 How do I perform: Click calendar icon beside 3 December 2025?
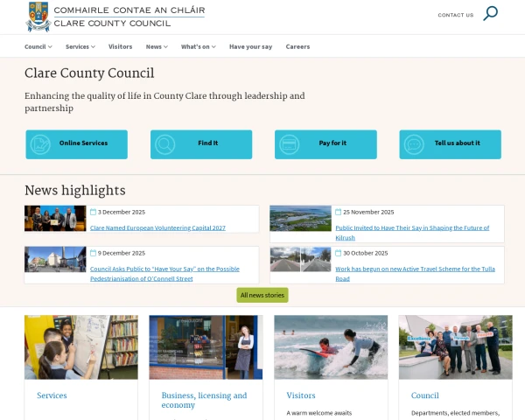pyautogui.click(x=93, y=212)
